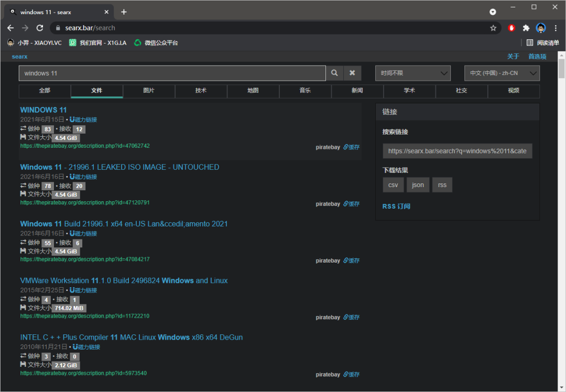This screenshot has height=392, width=566.
Task: Clear the search box with X icon
Action: pyautogui.click(x=352, y=73)
